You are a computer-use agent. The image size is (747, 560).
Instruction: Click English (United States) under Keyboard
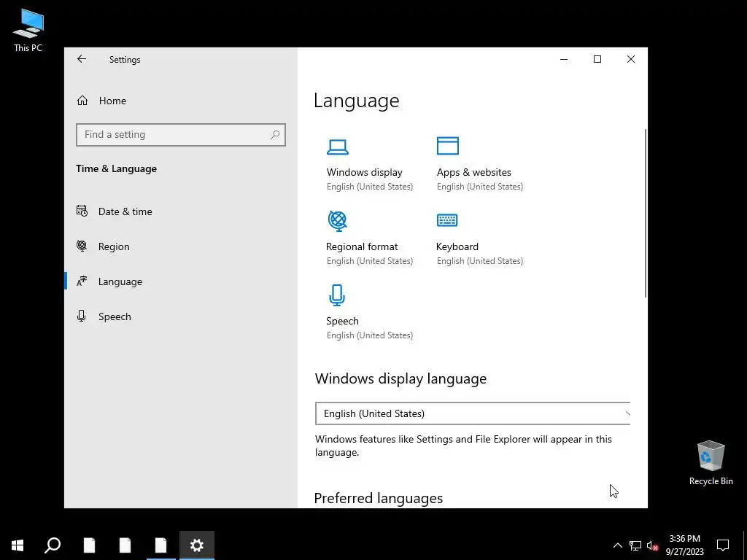(480, 261)
